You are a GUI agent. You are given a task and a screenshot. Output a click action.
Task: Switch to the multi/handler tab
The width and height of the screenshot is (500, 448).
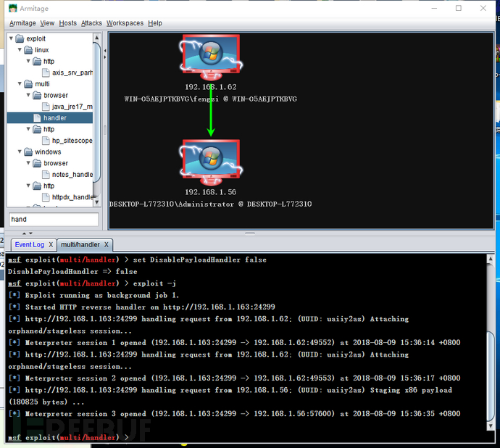pos(80,245)
